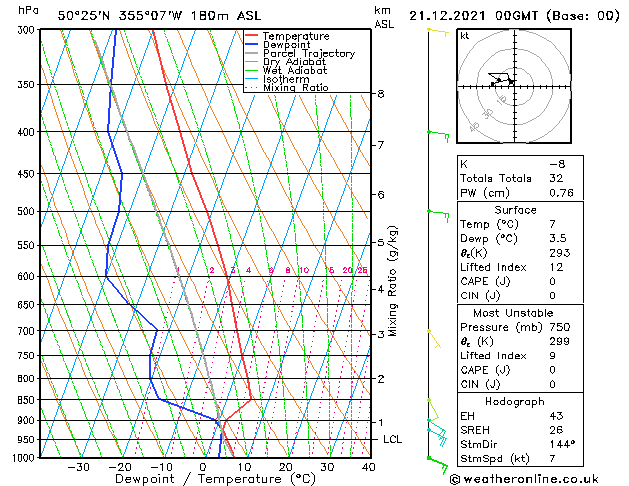
Task: Click the StmSpd (kt) value 7
Action: tap(553, 458)
